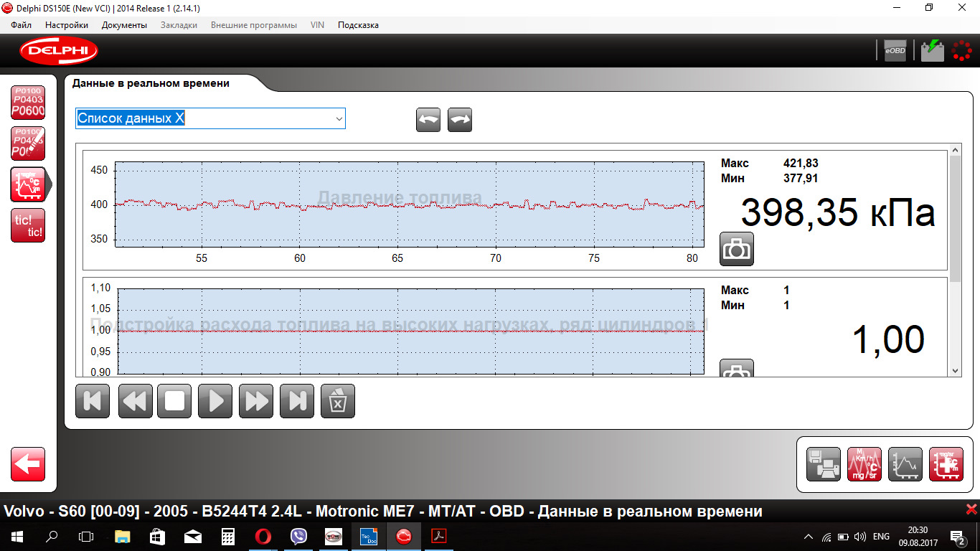Open the Настройки menu
The height and width of the screenshot is (551, 980).
coord(67,25)
